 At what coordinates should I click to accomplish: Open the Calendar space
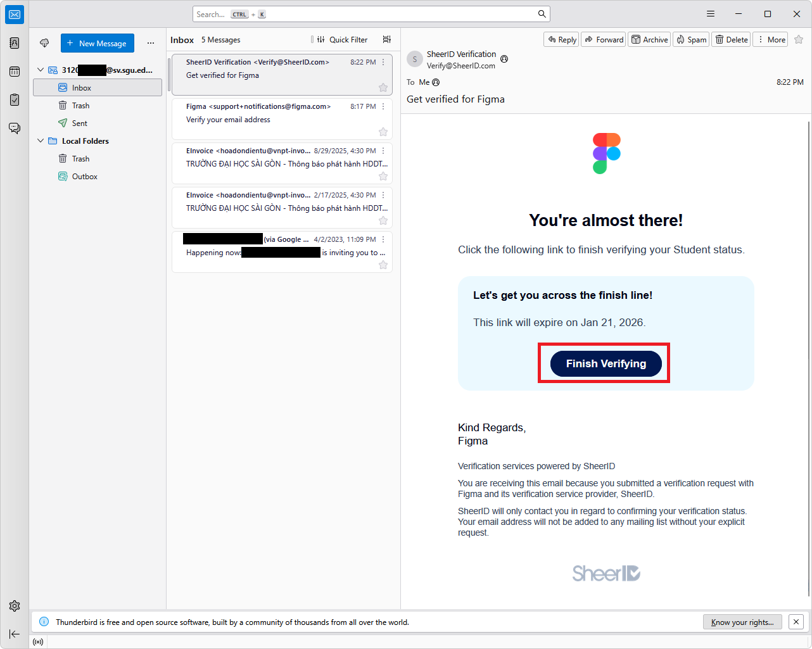pos(15,72)
